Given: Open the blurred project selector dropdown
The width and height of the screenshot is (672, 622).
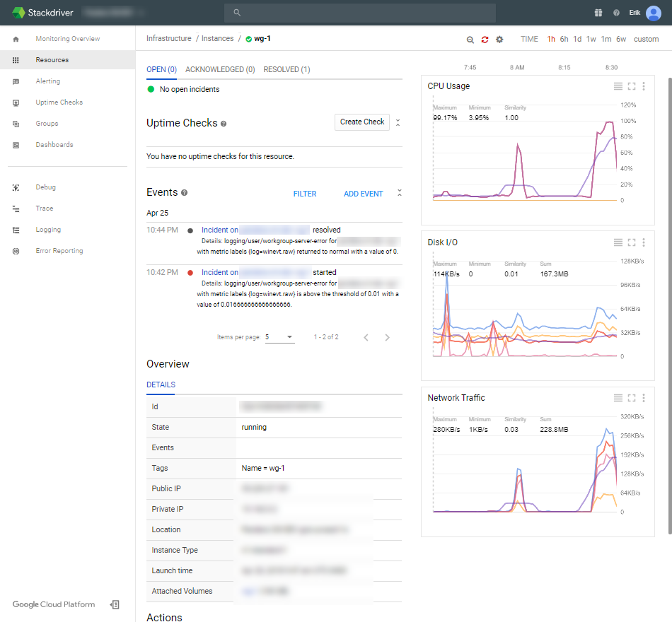Looking at the screenshot, I should pos(112,13).
